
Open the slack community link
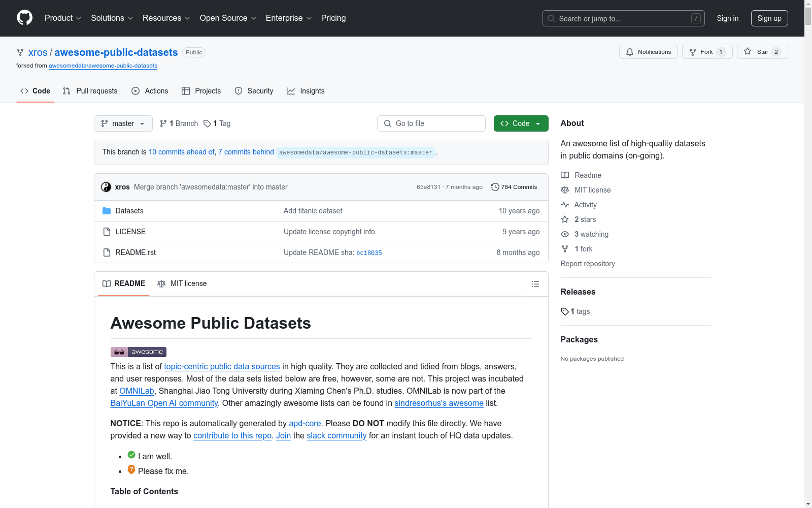click(336, 436)
